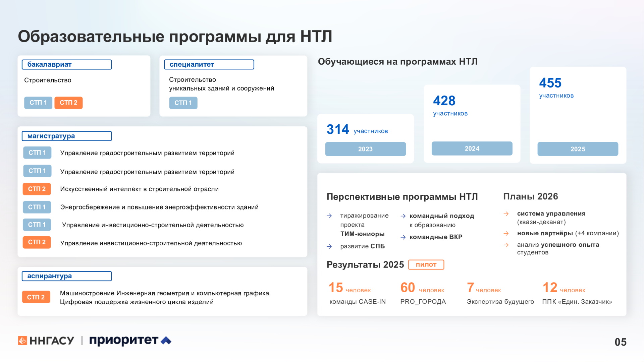
Task: Click the 2023 year bar
Action: tap(365, 149)
